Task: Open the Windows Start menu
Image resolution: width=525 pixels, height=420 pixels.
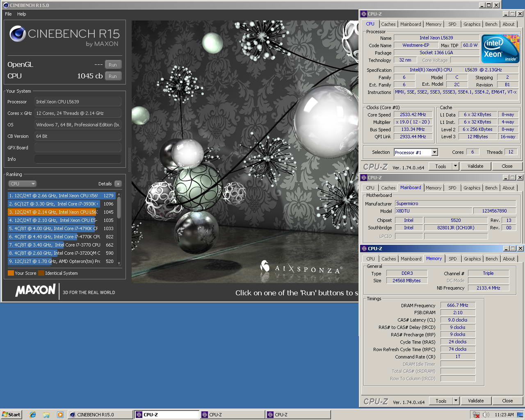Action: click(11, 415)
